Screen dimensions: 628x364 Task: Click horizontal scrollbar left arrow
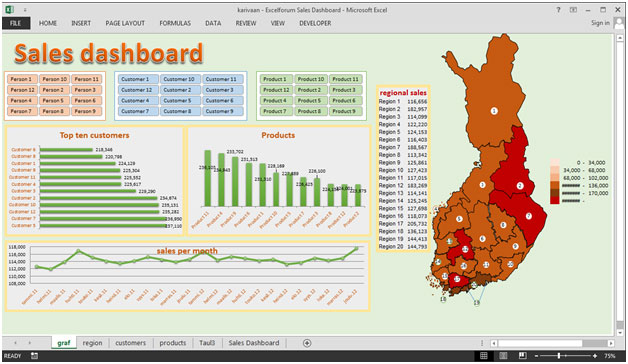(494, 343)
